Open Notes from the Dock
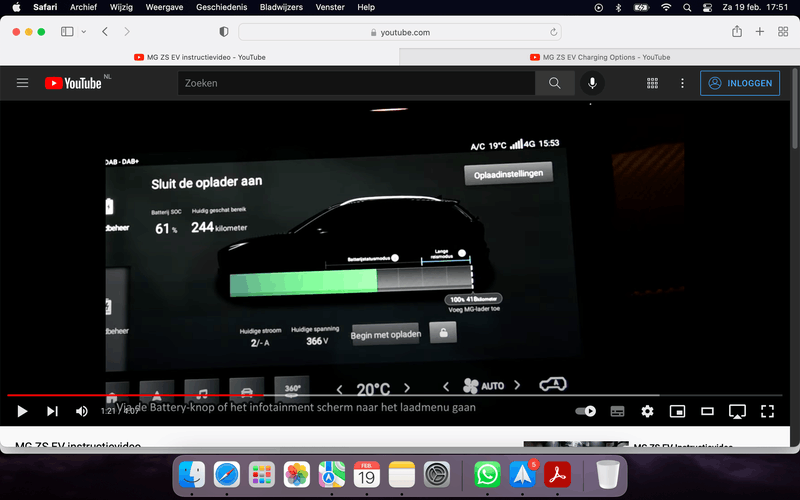 402,475
